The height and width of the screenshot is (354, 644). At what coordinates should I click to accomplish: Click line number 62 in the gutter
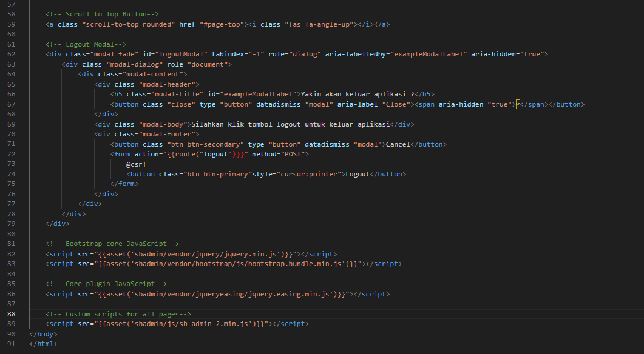click(x=12, y=54)
